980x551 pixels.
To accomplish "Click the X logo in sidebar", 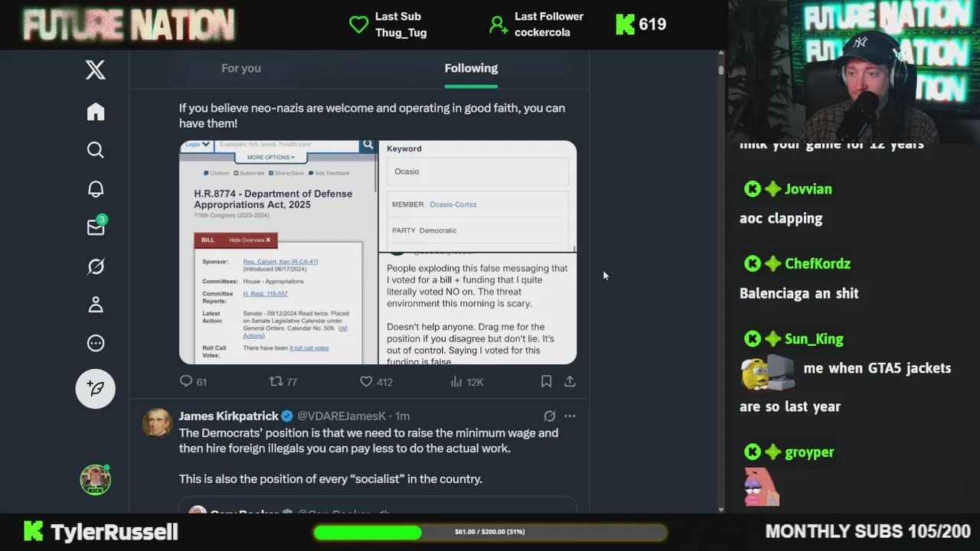I will pos(95,70).
